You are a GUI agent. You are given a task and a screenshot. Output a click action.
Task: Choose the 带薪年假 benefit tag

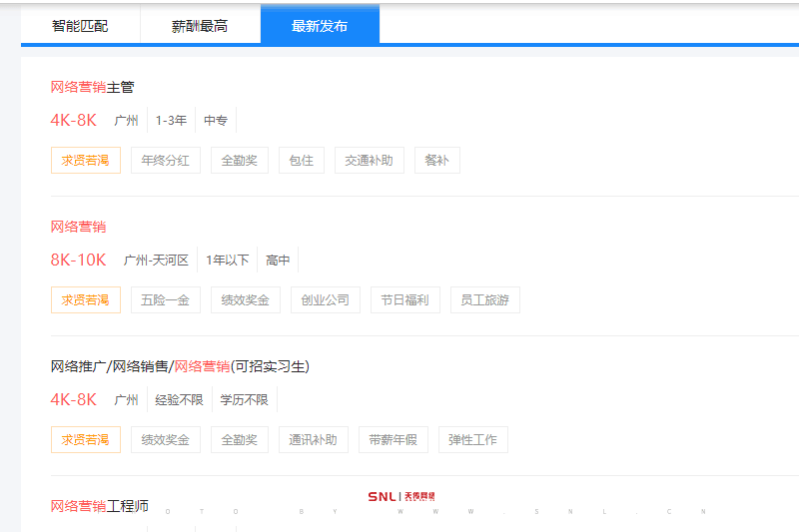point(393,439)
